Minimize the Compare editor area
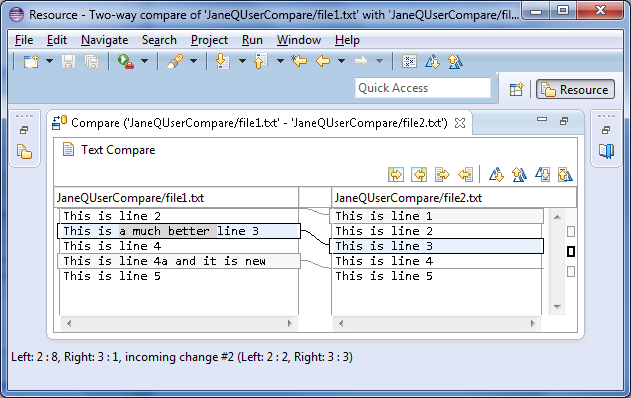The width and height of the screenshot is (631, 398). click(x=542, y=120)
